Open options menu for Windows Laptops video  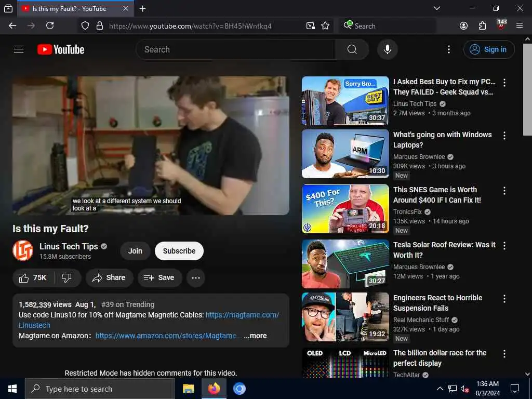tap(504, 136)
